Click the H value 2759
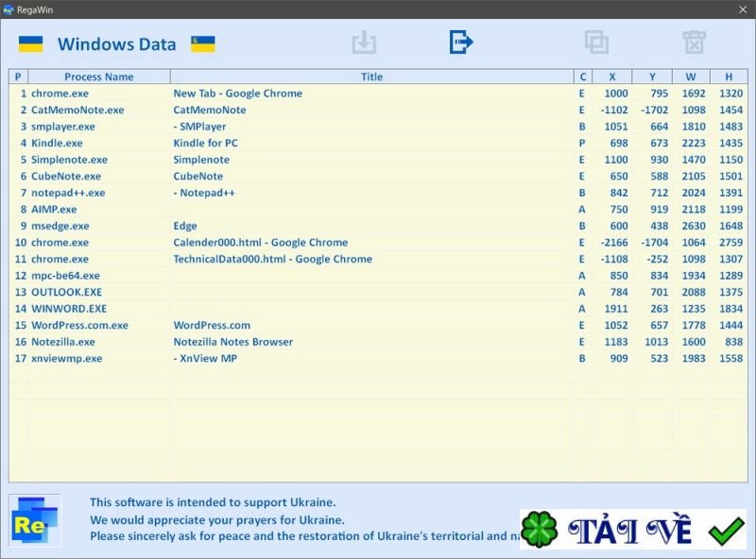Image resolution: width=756 pixels, height=559 pixels. 730,243
